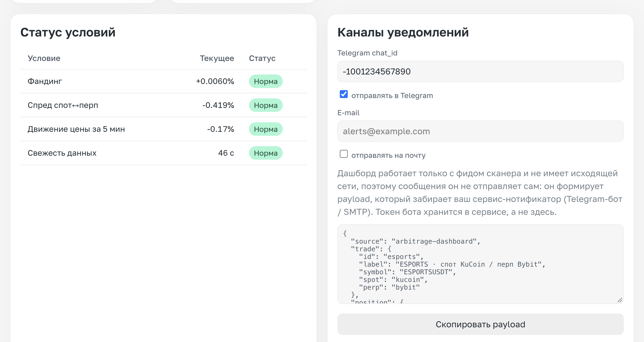Click the "Спред спот↔перп" condition label
Image resolution: width=644 pixels, height=342 pixels.
click(x=63, y=105)
